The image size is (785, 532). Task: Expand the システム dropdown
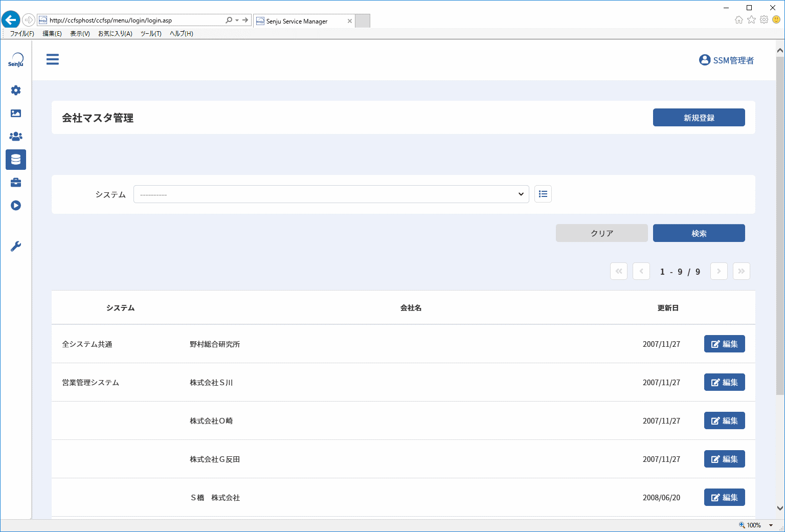pos(331,194)
